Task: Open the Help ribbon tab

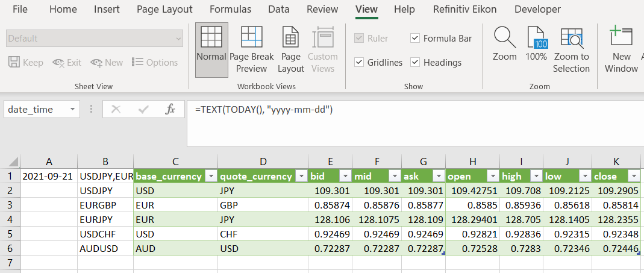Action: 404,9
